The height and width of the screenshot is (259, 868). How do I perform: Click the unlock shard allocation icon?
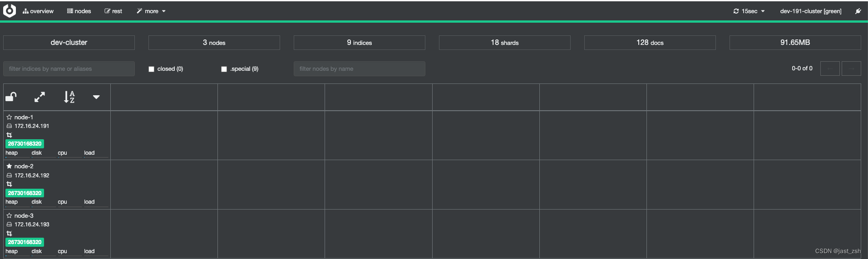tap(11, 97)
